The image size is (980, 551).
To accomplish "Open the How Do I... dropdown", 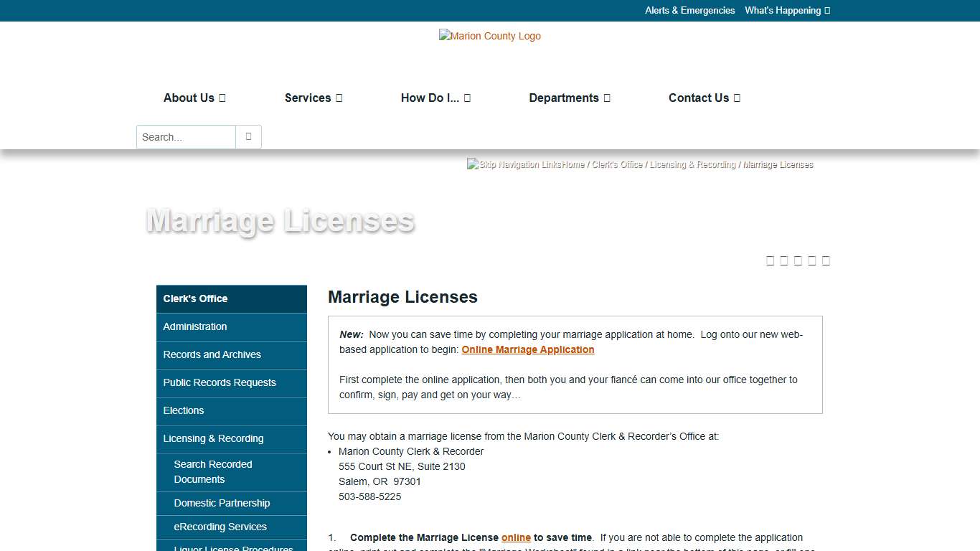I will 435,98.
